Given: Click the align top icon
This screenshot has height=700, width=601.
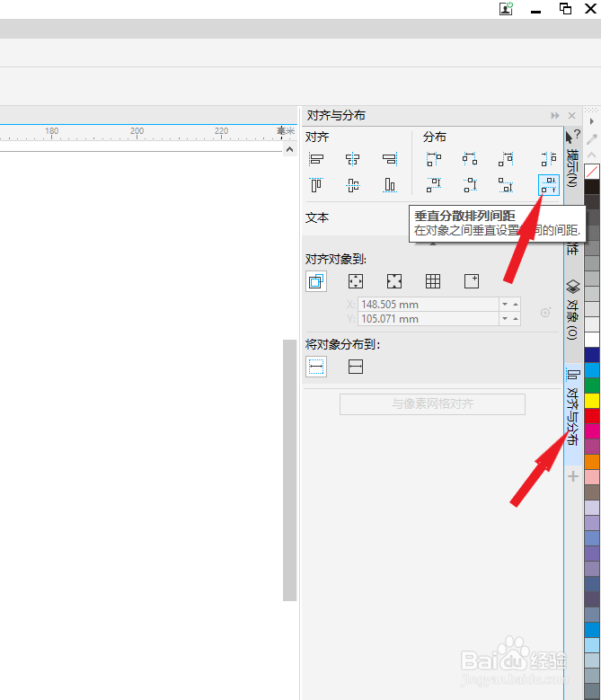Looking at the screenshot, I should 316,185.
